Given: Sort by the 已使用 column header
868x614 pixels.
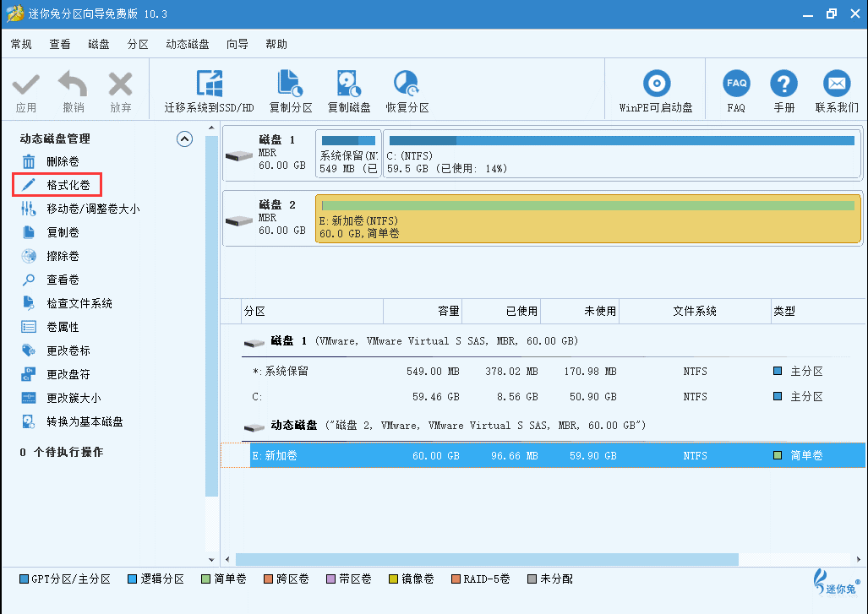Looking at the screenshot, I should 501,312.
